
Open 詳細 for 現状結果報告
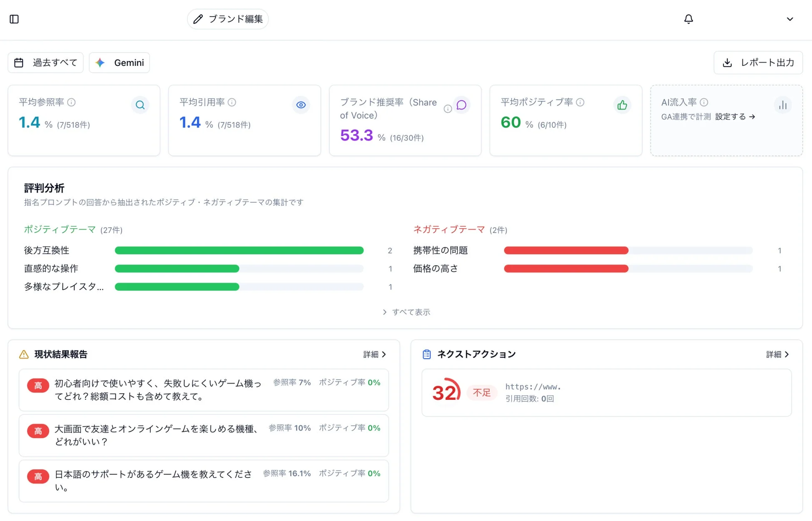coord(375,354)
